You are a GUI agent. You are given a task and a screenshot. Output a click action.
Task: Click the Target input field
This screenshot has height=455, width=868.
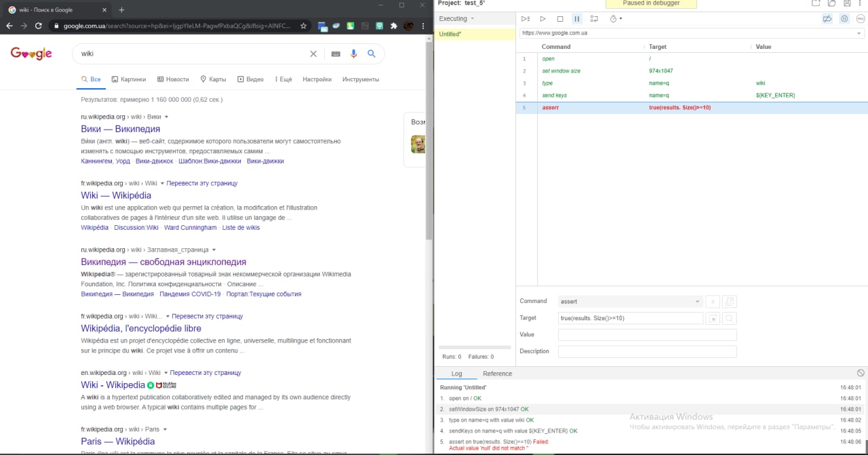(630, 318)
